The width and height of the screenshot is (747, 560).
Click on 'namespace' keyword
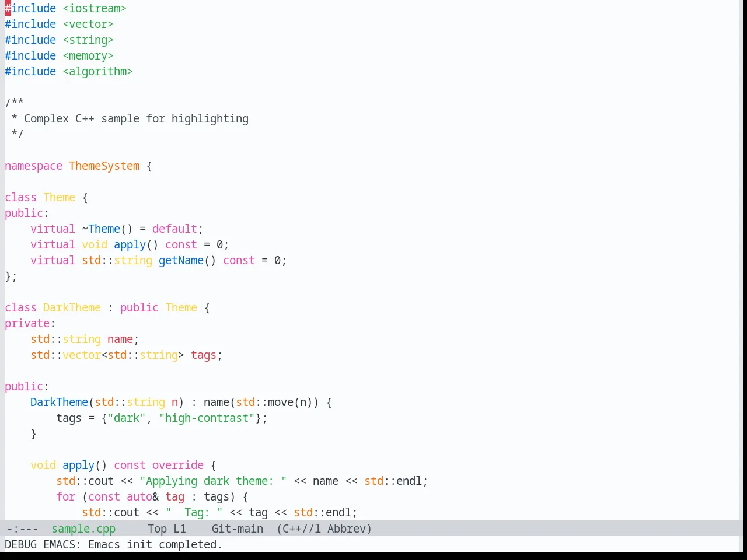pos(33,166)
